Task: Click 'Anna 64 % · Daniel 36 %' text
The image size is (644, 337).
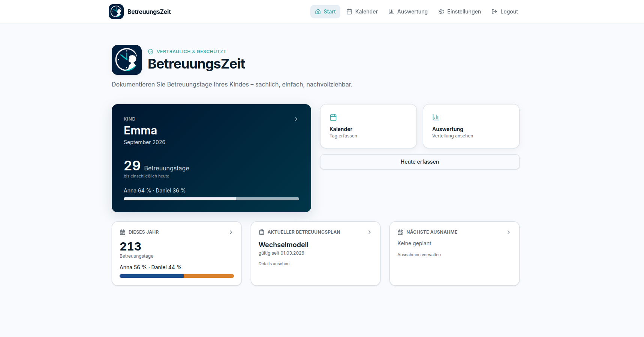Action: [x=154, y=191]
